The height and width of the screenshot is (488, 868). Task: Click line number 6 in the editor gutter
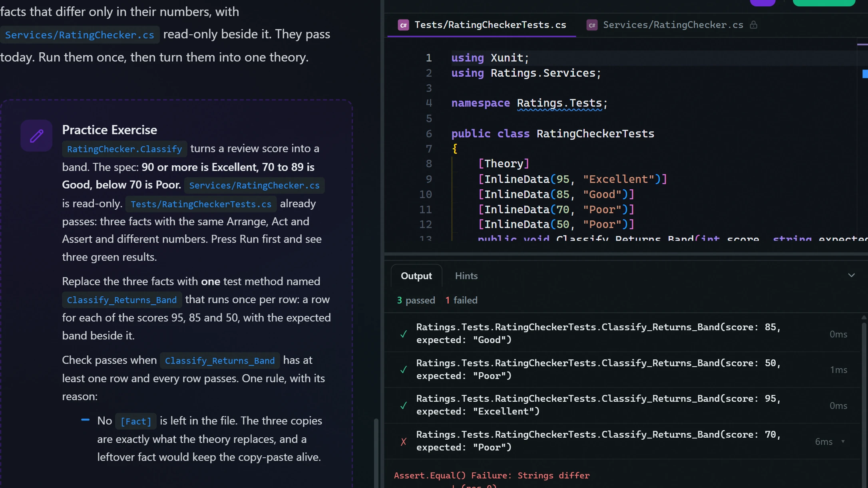[429, 134]
